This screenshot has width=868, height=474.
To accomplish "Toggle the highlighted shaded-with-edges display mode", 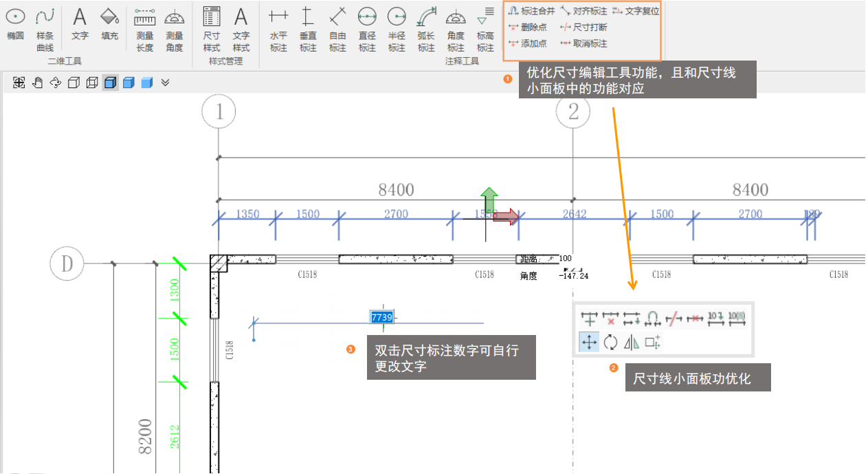I will [110, 83].
